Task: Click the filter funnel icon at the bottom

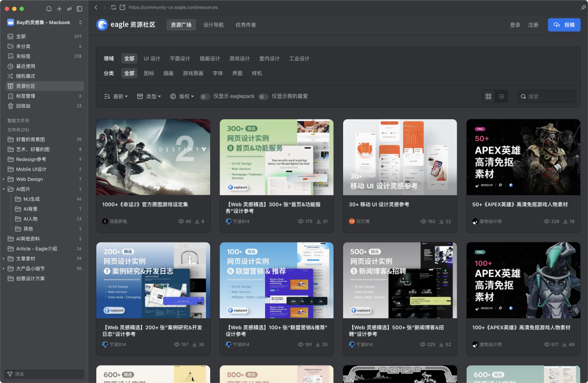Action: [10, 374]
